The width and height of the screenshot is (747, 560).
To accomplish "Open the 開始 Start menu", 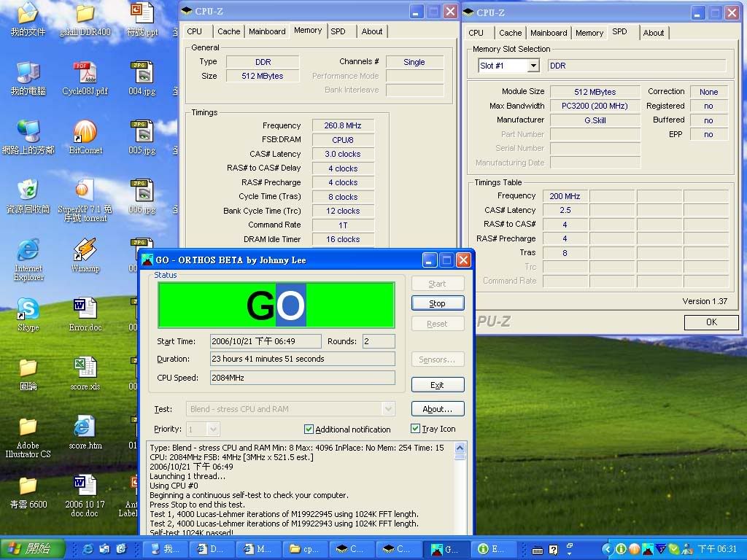I will 31,549.
